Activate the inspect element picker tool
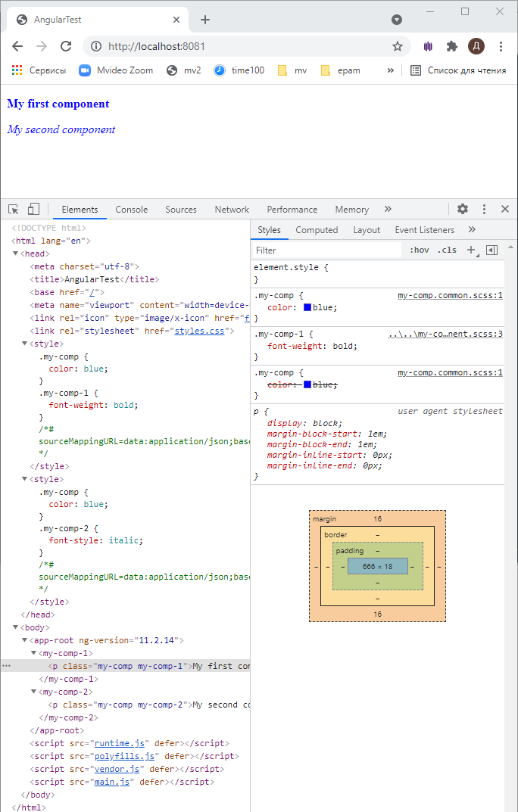Viewport: 518px width, 812px height. coord(13,210)
